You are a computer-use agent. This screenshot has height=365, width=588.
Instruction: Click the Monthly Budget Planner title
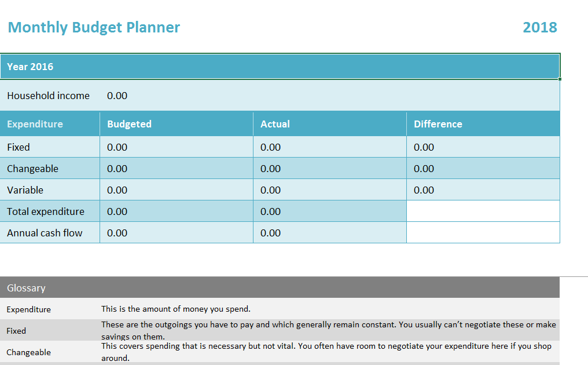coord(94,27)
